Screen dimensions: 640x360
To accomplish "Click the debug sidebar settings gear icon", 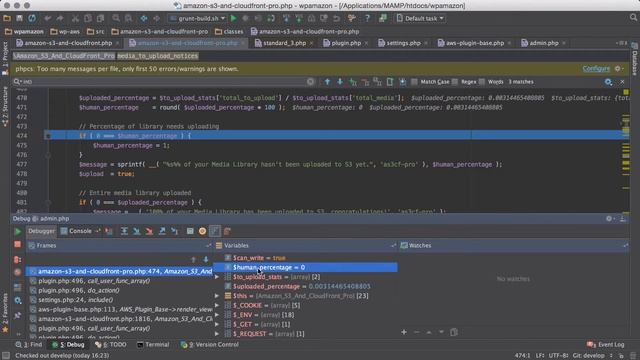I will coord(18,300).
